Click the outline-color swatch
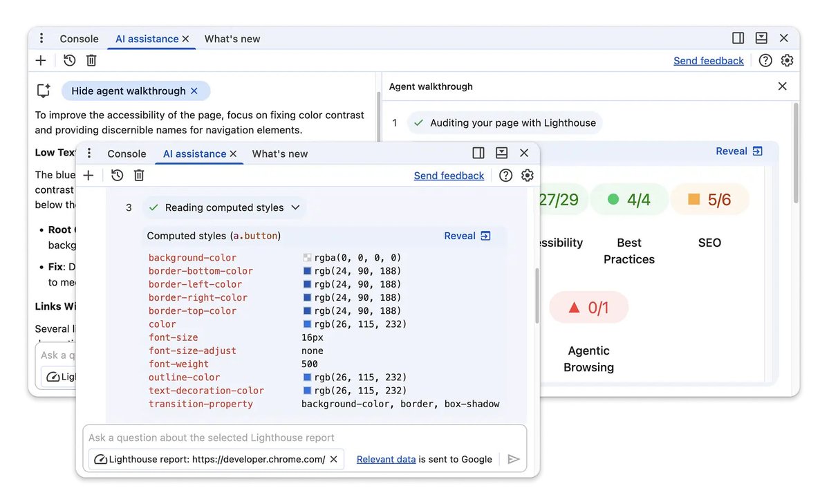This screenshot has width=829, height=504. point(307,377)
